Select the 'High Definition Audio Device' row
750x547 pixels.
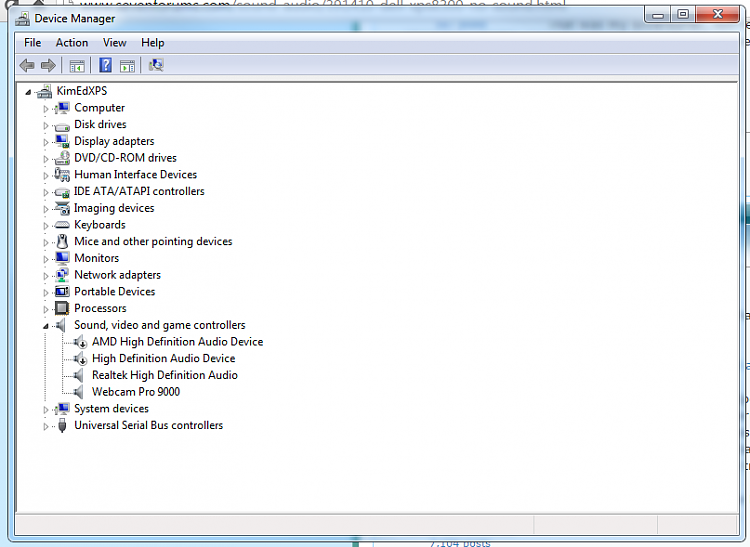click(164, 359)
